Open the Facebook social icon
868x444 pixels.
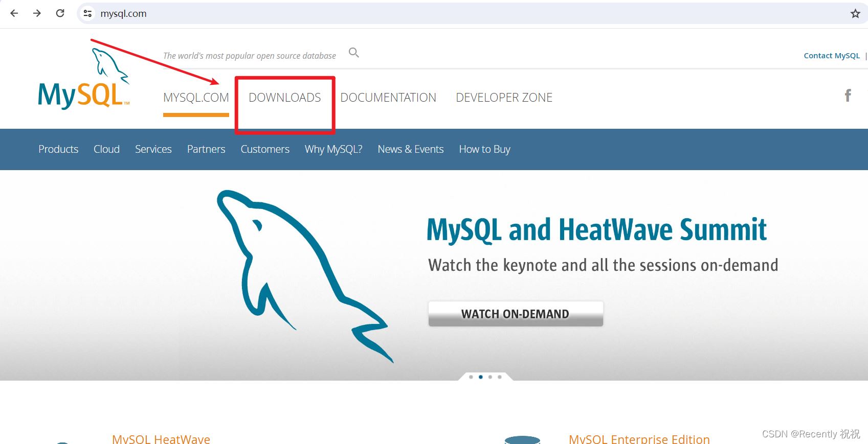point(848,96)
